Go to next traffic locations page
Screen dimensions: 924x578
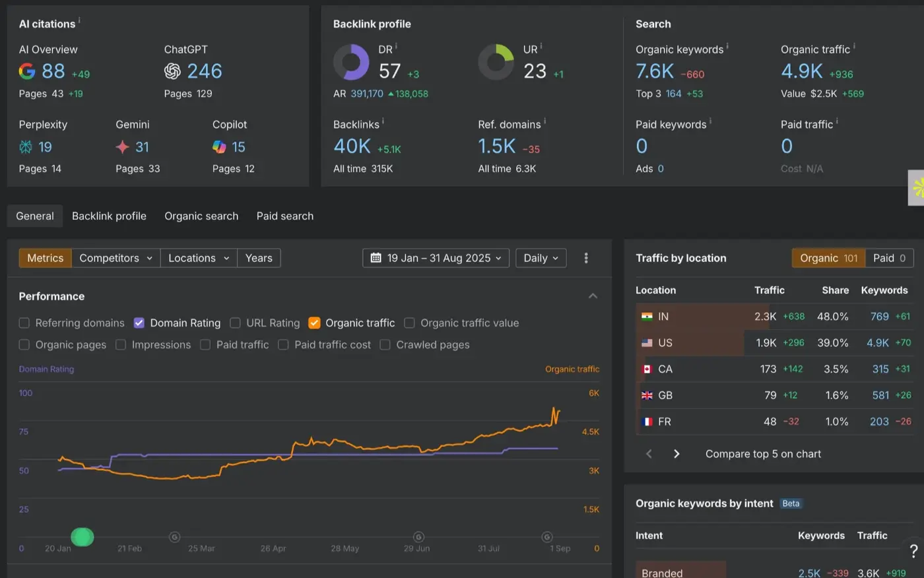click(676, 454)
